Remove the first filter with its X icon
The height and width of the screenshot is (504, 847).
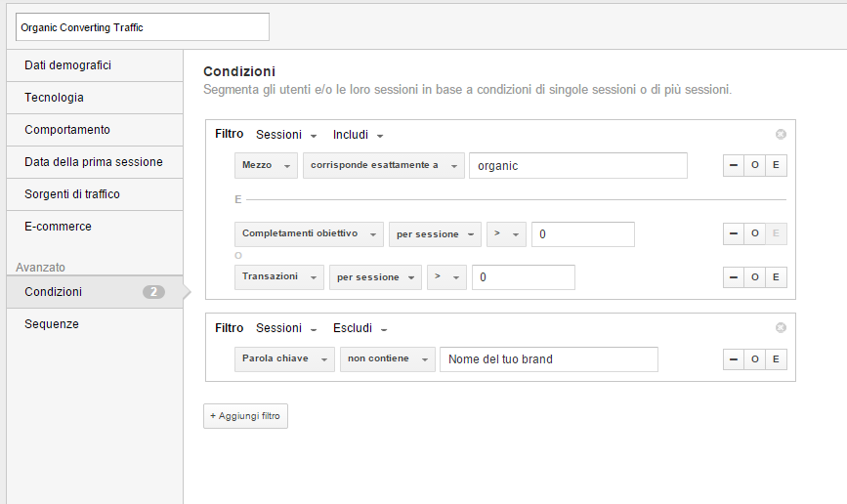pyautogui.click(x=781, y=135)
